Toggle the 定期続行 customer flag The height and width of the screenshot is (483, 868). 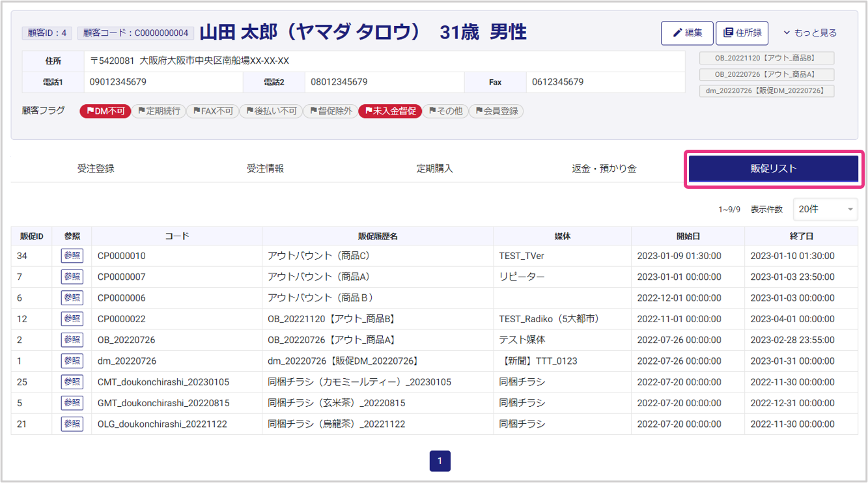click(159, 111)
